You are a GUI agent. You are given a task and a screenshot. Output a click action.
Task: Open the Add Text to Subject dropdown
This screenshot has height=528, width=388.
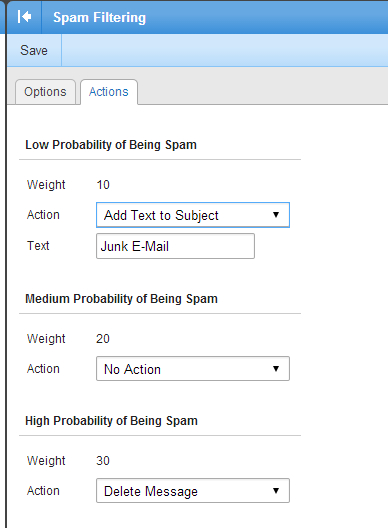(193, 215)
